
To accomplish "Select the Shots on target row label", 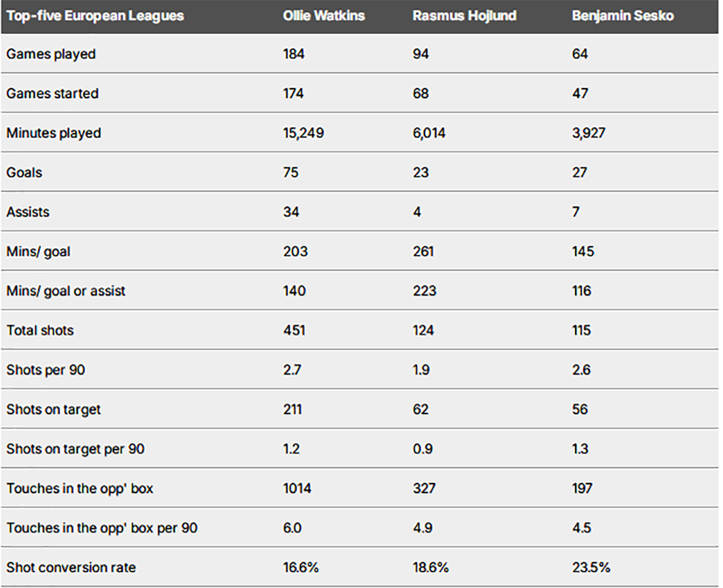I will tap(54, 410).
